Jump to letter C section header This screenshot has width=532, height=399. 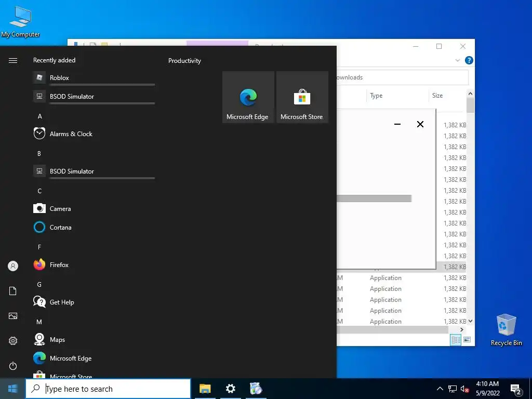pyautogui.click(x=39, y=191)
